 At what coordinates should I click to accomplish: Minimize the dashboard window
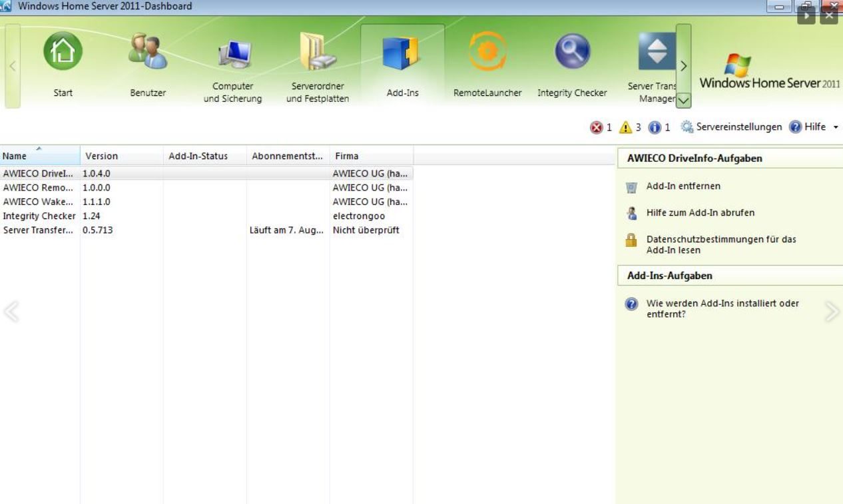tap(780, 7)
